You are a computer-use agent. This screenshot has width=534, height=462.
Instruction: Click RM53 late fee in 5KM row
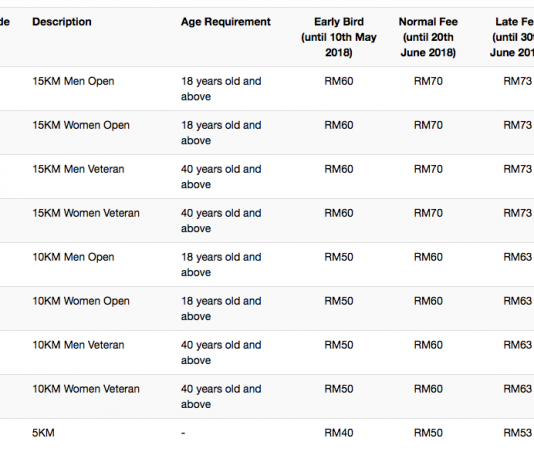click(517, 433)
